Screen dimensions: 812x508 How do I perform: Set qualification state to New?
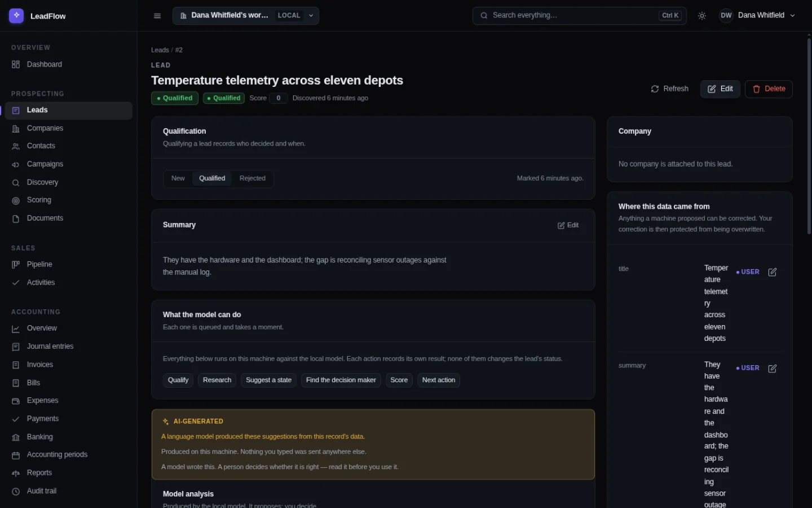[x=178, y=178]
